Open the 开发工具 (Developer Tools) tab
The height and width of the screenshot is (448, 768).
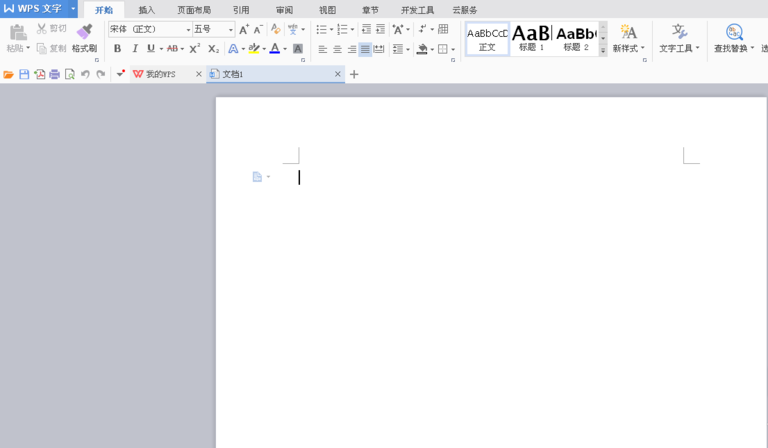click(417, 10)
